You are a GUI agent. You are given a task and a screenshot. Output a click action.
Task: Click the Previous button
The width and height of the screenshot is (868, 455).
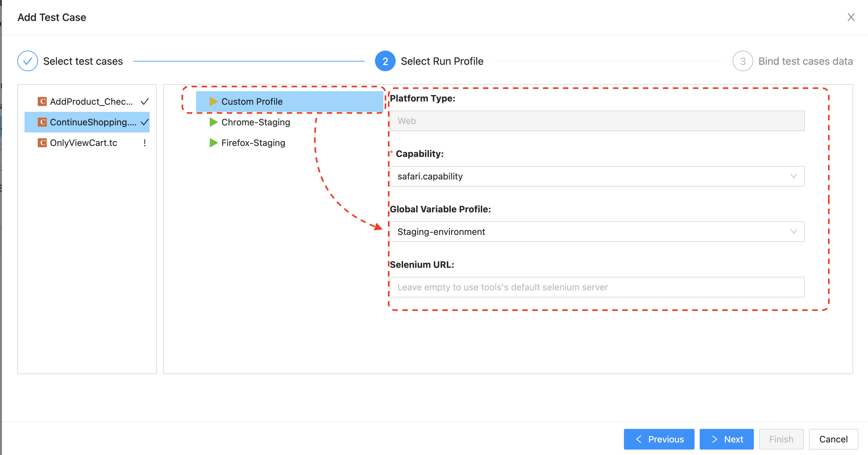point(658,439)
